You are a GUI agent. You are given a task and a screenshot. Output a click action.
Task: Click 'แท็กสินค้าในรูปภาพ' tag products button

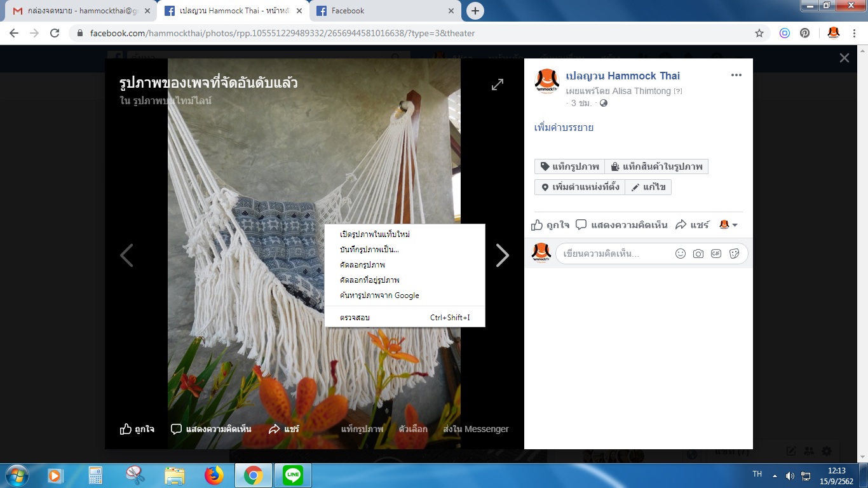[656, 166]
